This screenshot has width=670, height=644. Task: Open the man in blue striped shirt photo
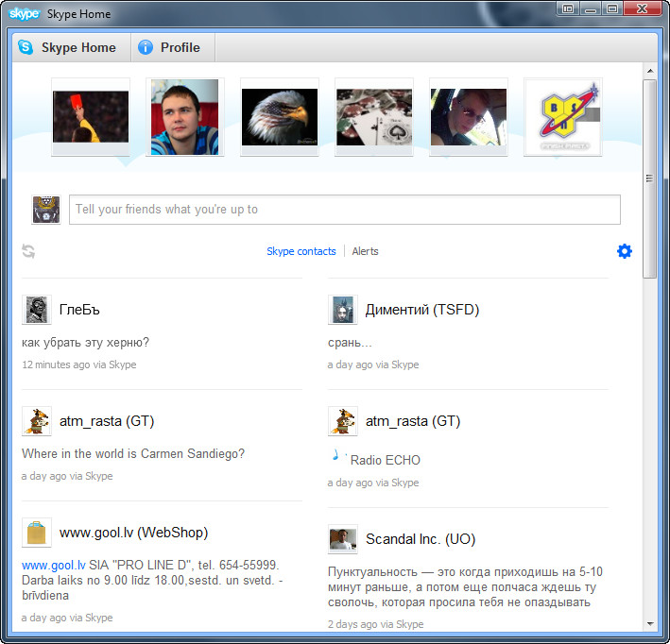pos(185,116)
